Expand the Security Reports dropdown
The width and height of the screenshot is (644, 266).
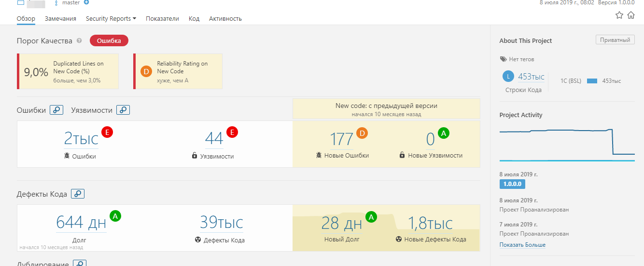[111, 19]
